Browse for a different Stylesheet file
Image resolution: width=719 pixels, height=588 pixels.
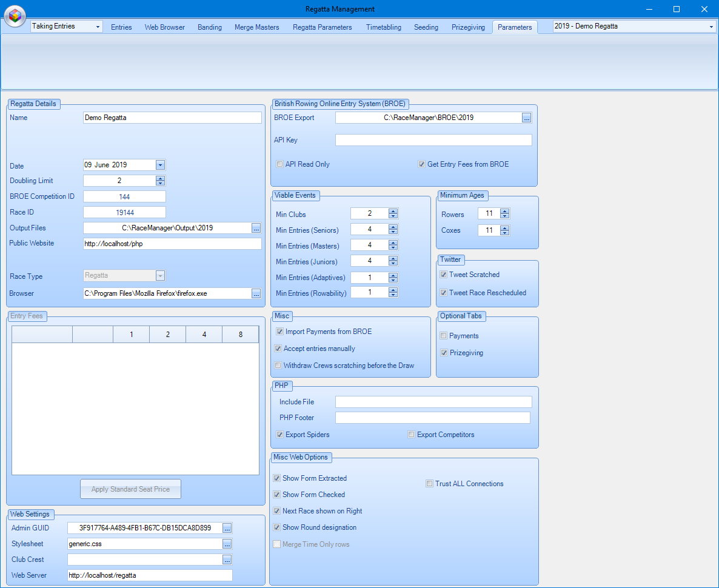pyautogui.click(x=227, y=544)
